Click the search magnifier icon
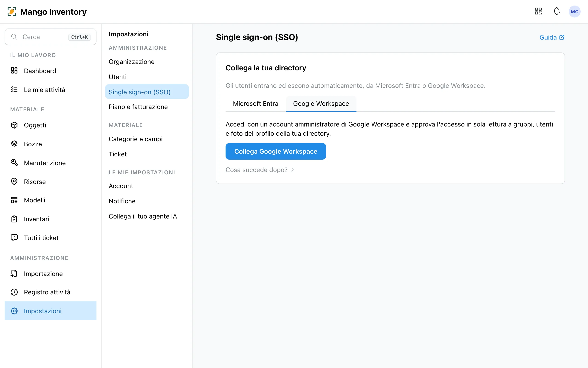 coord(14,37)
